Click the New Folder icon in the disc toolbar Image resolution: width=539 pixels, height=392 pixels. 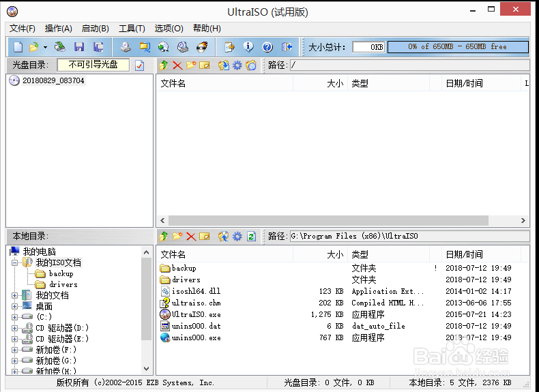191,65
